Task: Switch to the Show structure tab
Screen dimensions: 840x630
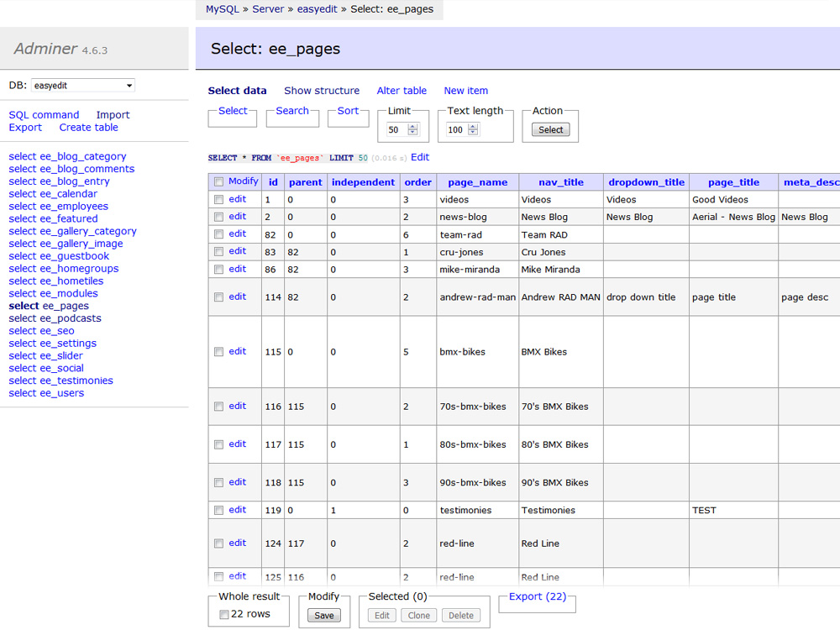Action: pos(322,91)
